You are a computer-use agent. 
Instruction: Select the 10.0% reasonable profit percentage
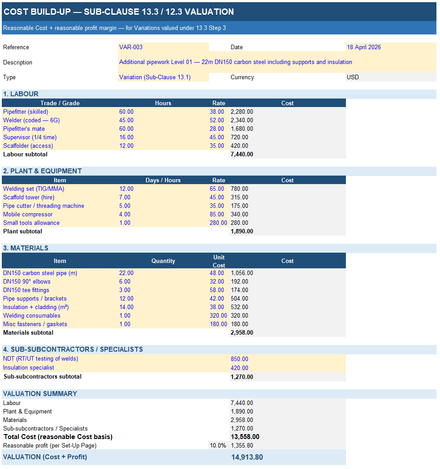coord(218,446)
